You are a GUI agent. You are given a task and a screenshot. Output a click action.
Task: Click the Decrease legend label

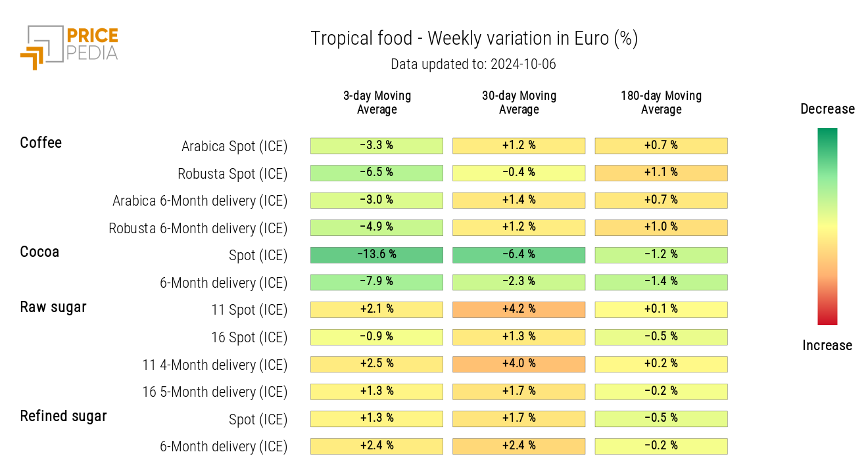tap(827, 109)
